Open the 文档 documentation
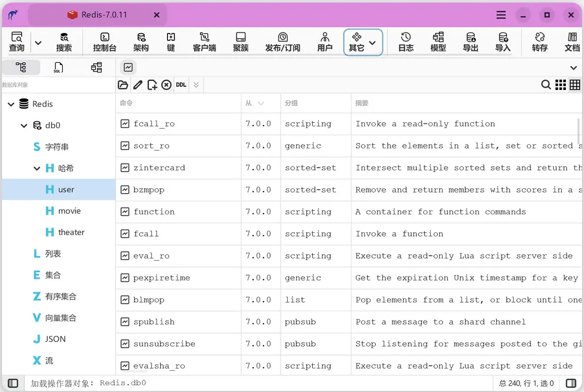584x392 pixels. point(572,41)
